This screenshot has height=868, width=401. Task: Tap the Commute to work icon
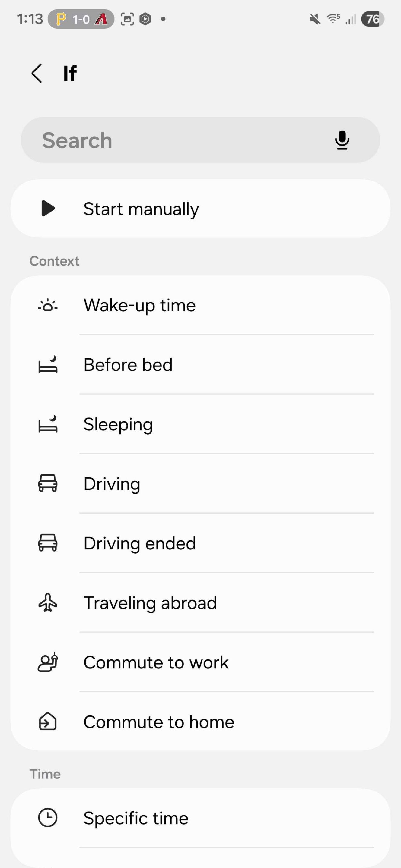click(x=48, y=662)
